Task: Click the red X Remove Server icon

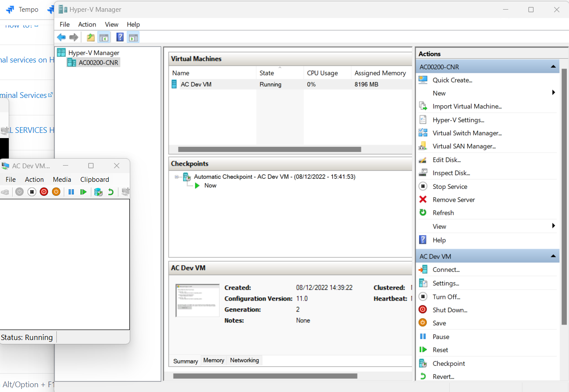Action: 423,199
